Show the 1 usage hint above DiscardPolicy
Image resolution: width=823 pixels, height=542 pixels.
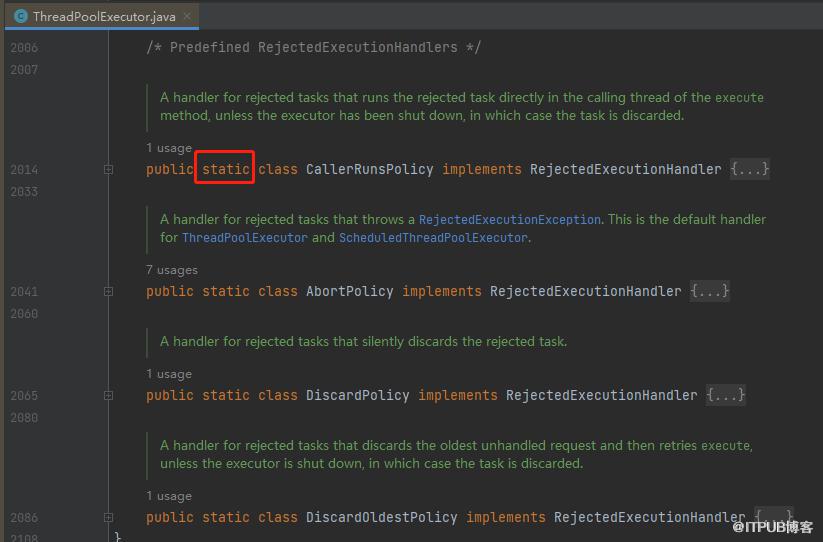[168, 374]
